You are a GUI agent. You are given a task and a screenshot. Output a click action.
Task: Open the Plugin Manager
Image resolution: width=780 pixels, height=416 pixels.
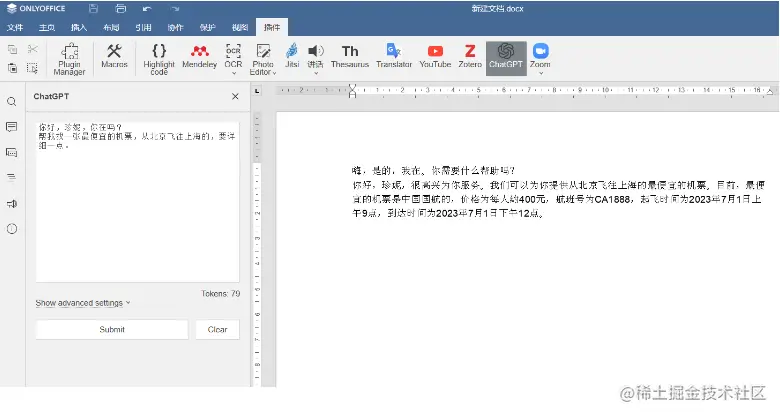pyautogui.click(x=69, y=59)
